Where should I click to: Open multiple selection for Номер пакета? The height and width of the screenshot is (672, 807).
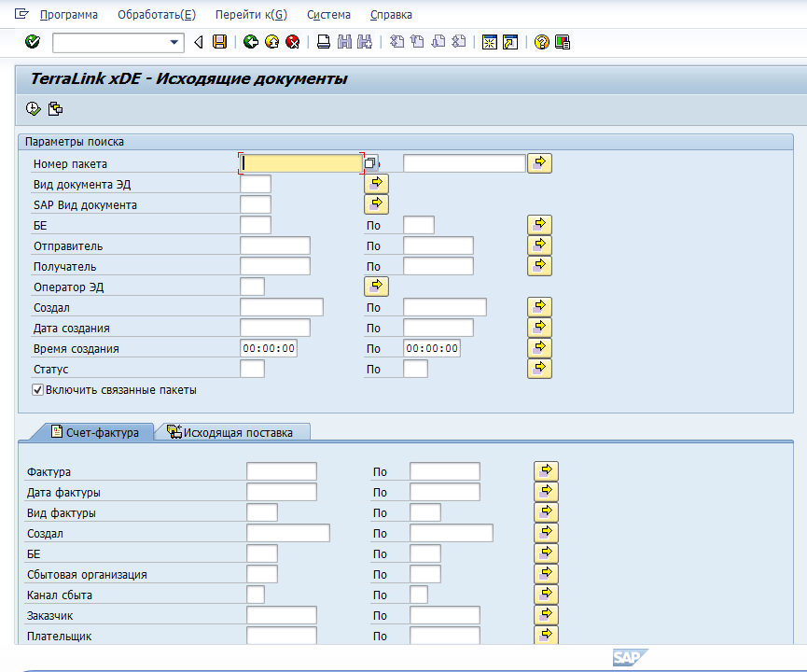pos(539,163)
